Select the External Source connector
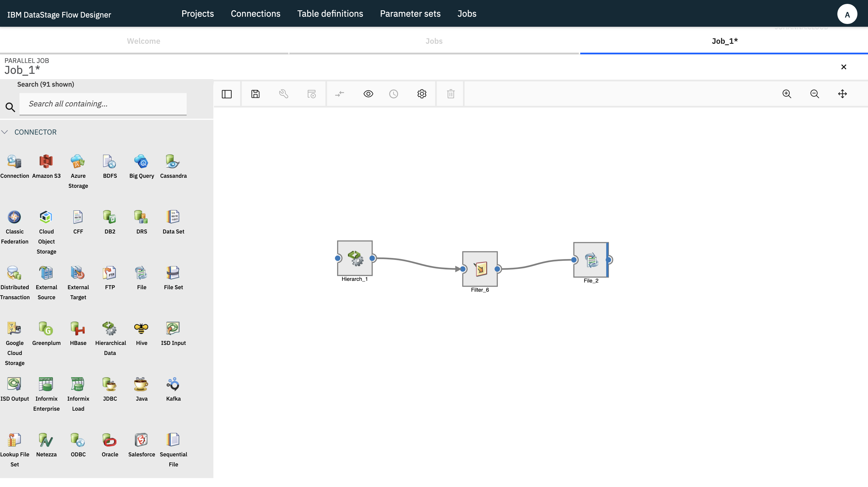The image size is (868, 487). [46, 273]
